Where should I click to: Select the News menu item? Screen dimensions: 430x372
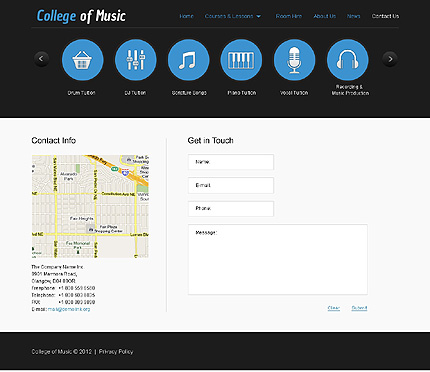point(353,16)
